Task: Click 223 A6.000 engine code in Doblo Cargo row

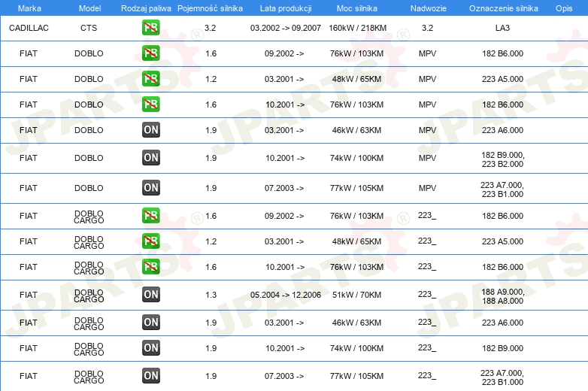Action: 502,323
